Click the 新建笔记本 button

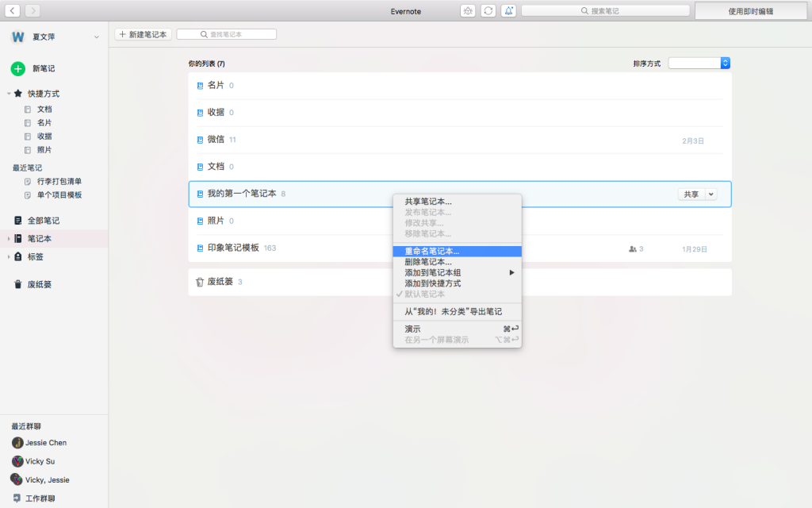click(x=143, y=34)
